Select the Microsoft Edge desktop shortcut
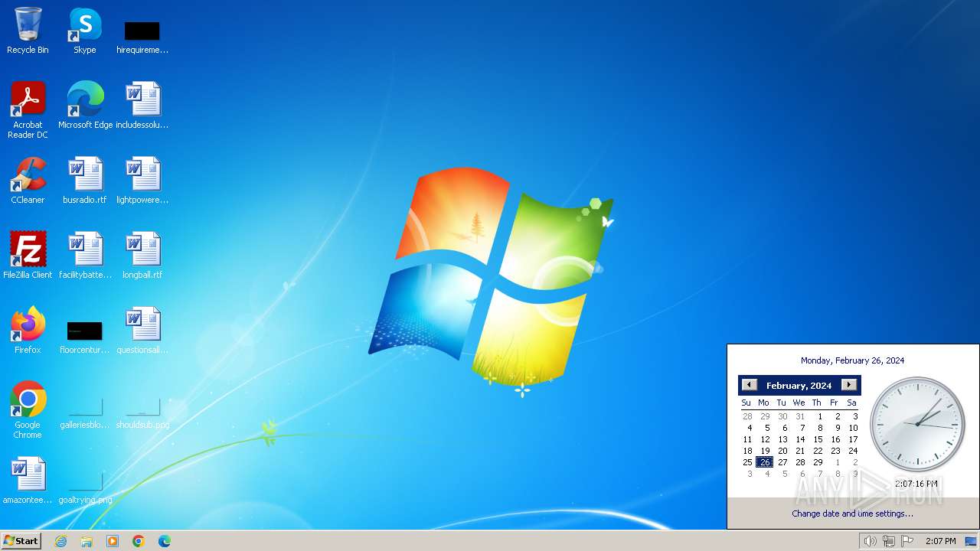The width and height of the screenshot is (980, 551). [x=85, y=106]
